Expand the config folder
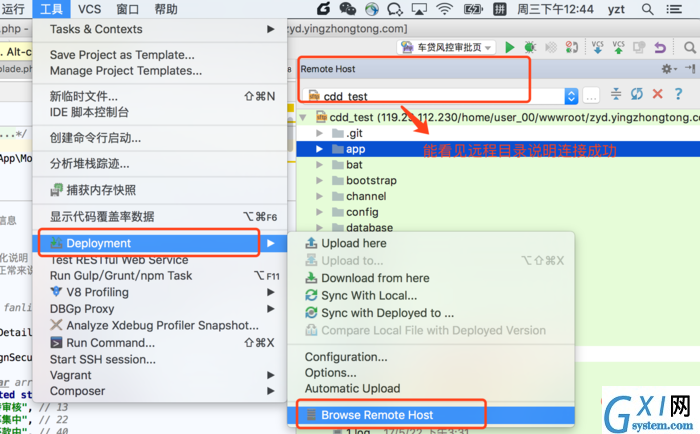This screenshot has width=700, height=434. tap(319, 212)
